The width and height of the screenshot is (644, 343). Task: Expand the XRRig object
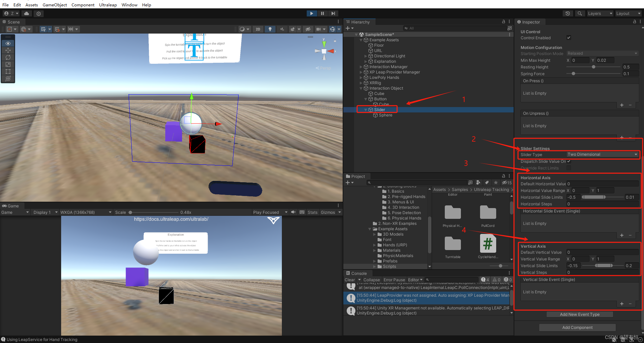click(361, 83)
